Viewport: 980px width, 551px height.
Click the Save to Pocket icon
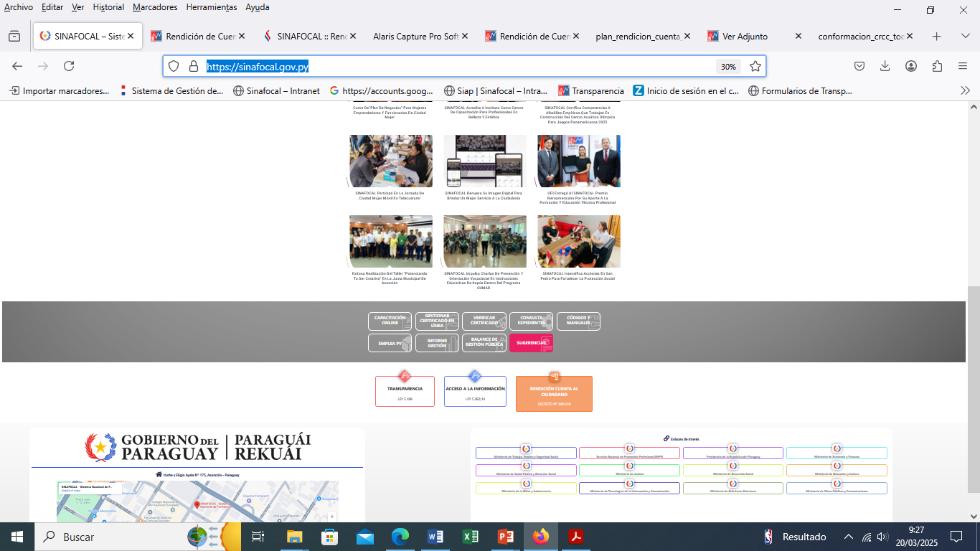click(859, 66)
